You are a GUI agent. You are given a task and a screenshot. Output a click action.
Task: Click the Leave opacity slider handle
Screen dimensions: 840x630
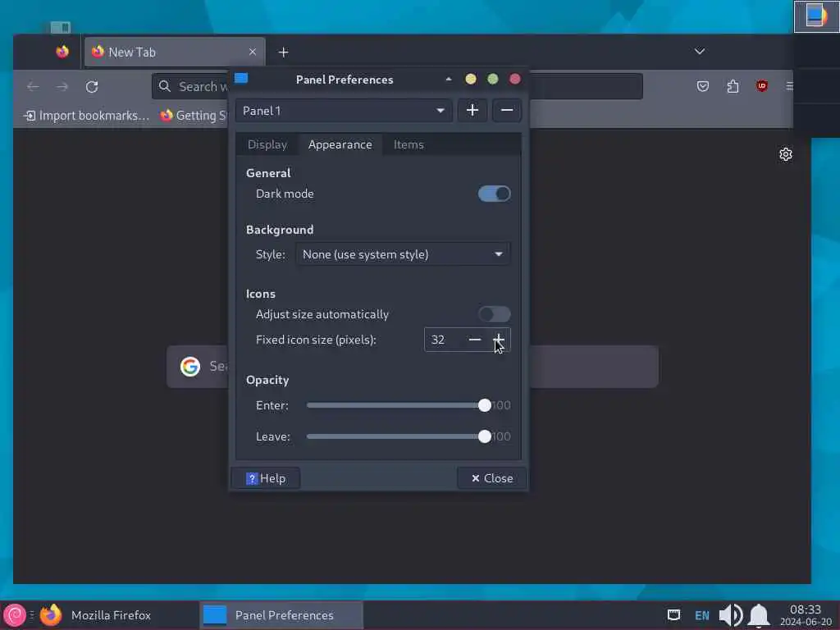pyautogui.click(x=484, y=436)
